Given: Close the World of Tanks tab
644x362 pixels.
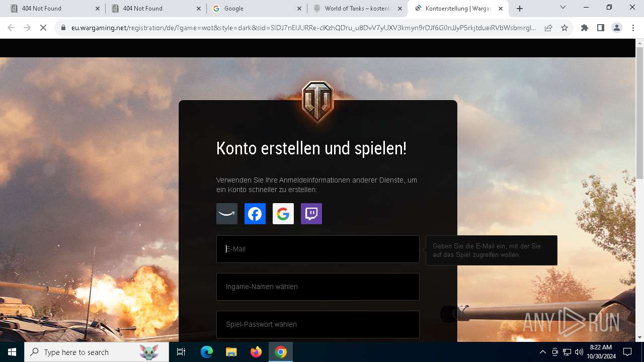Looking at the screenshot, I should coord(400,9).
